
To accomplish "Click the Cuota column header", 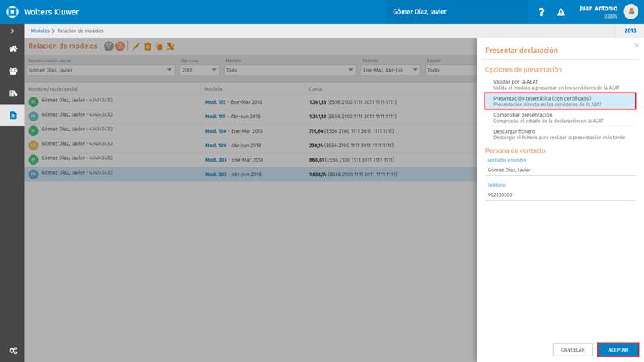I will pyautogui.click(x=316, y=89).
